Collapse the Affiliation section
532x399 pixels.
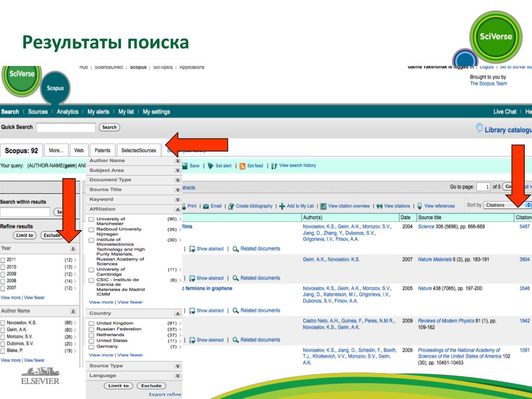point(178,210)
